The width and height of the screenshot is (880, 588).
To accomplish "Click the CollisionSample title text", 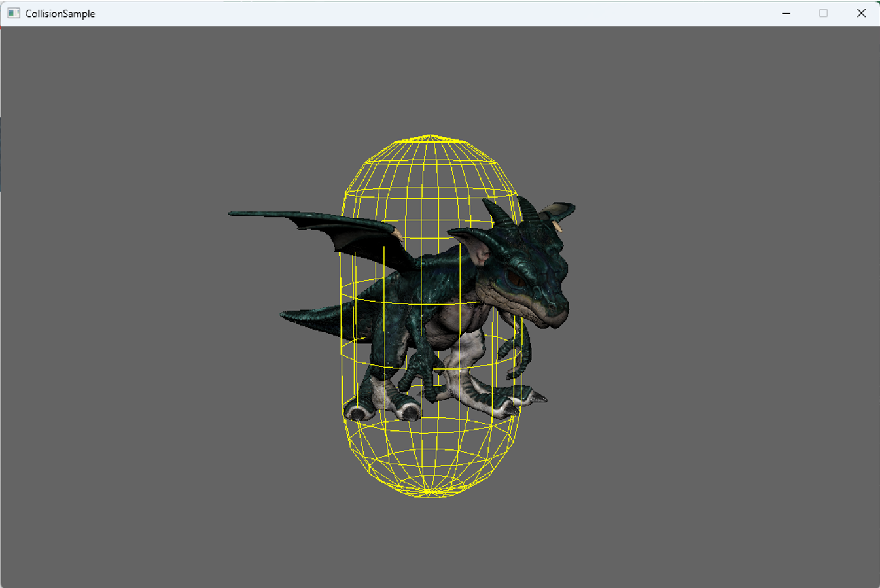I will (x=60, y=14).
